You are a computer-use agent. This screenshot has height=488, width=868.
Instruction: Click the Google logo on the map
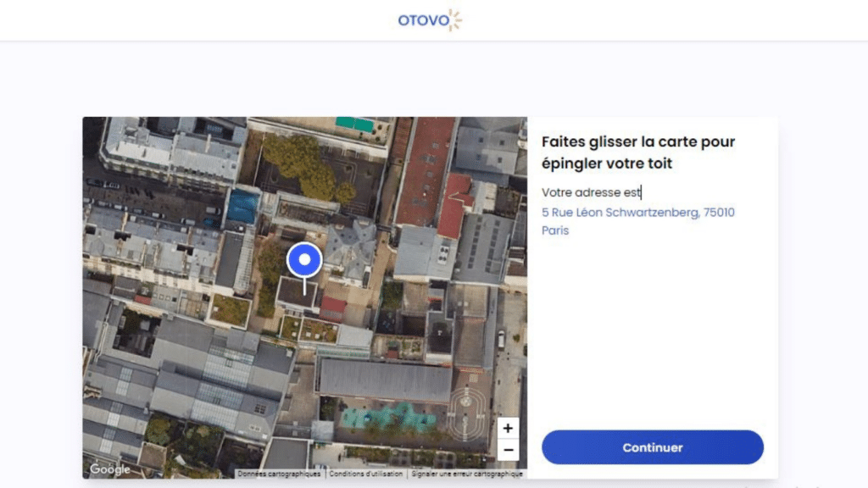[110, 469]
